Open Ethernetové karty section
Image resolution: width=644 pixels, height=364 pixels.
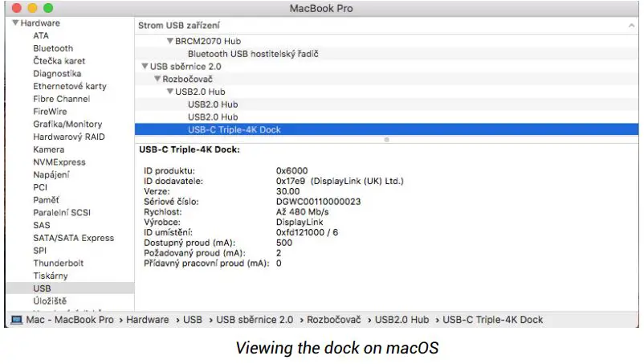click(70, 86)
